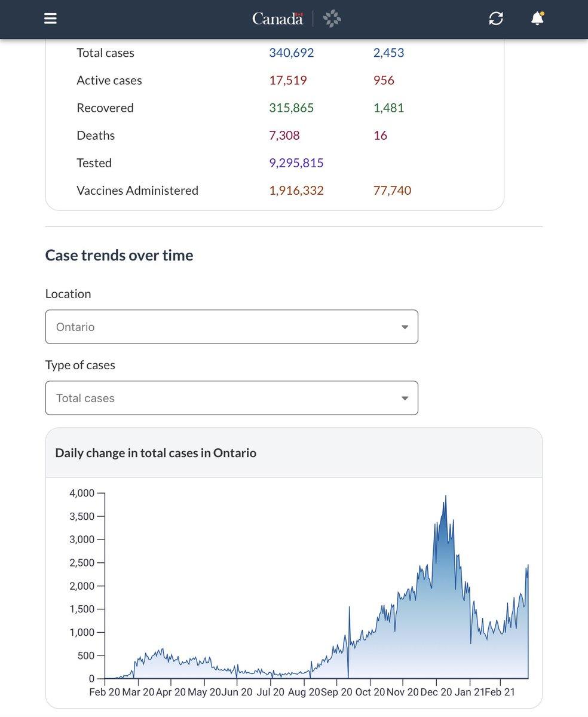Open notifications via the bell icon

tap(537, 19)
